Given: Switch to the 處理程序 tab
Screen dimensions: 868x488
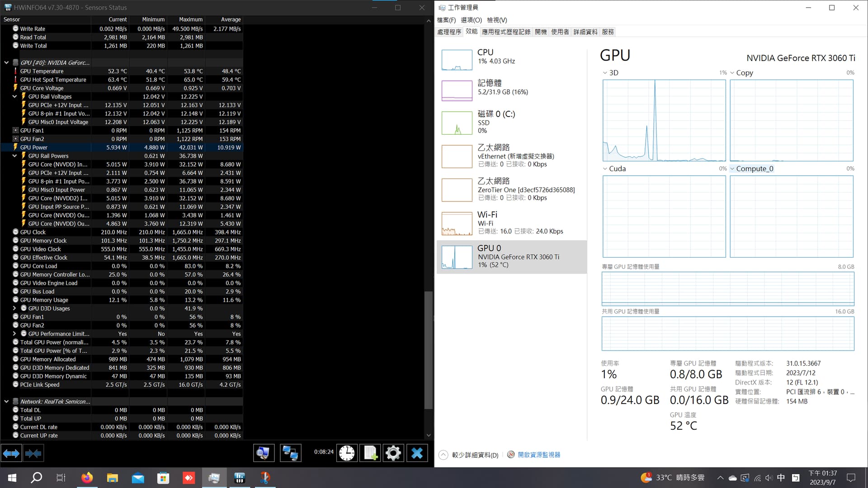Looking at the screenshot, I should 449,32.
